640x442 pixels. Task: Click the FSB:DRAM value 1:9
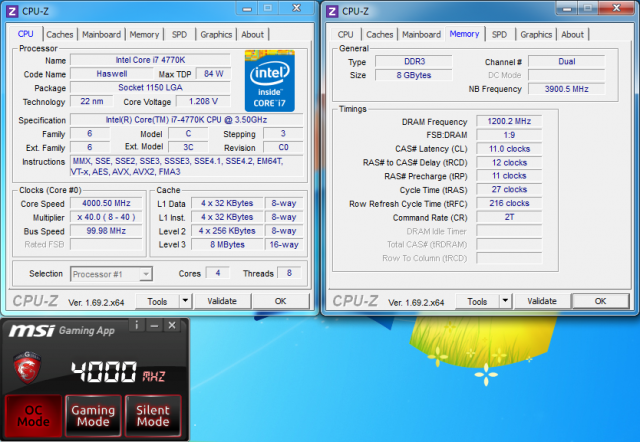coord(509,135)
